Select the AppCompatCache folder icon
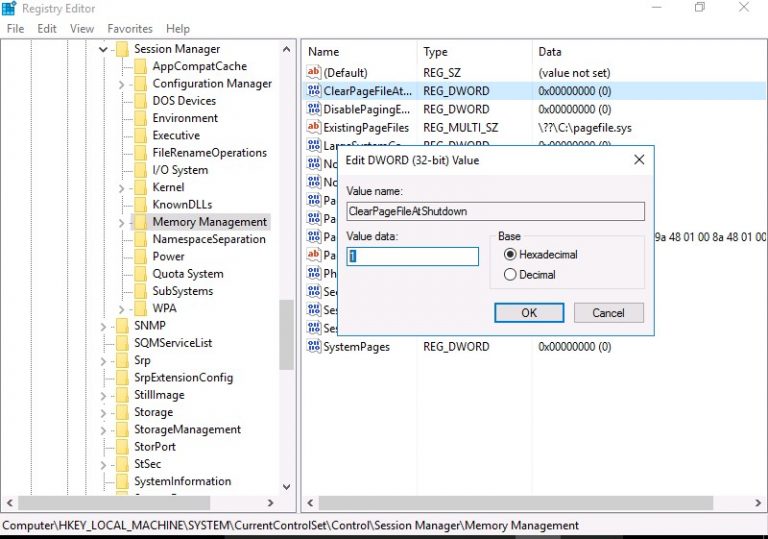Image resolution: width=768 pixels, height=539 pixels. click(141, 67)
